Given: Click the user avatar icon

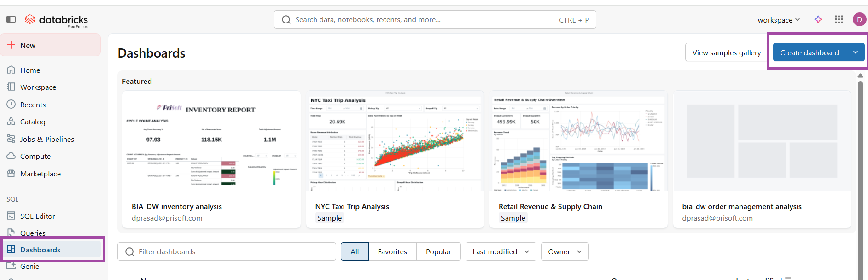Looking at the screenshot, I should (859, 19).
